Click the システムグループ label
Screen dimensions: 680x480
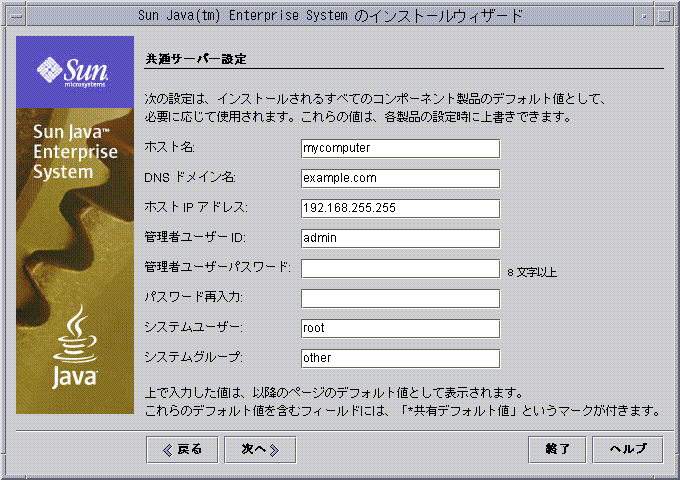(x=193, y=357)
